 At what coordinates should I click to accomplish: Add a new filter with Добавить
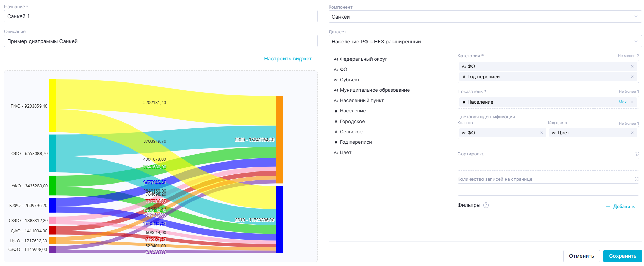click(x=620, y=206)
